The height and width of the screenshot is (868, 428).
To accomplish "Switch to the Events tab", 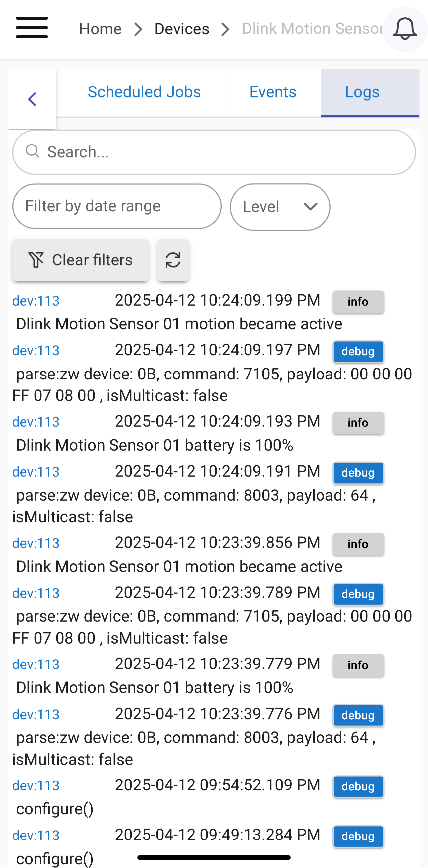I will click(272, 92).
